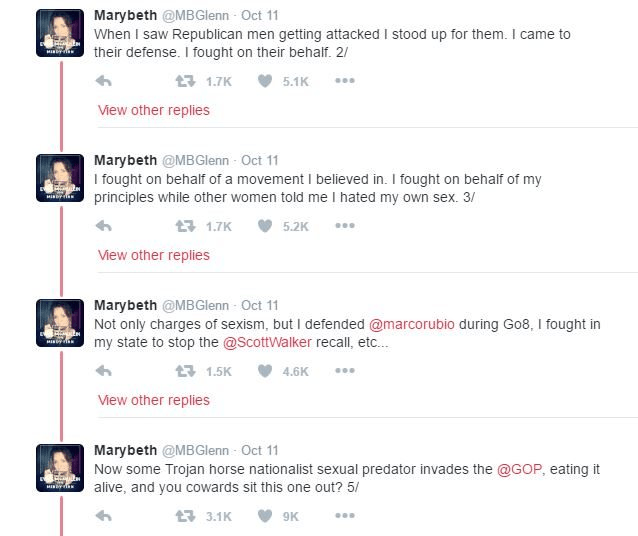Follow the @GOP mention link
Screen dimensions: 638x536
(518, 468)
